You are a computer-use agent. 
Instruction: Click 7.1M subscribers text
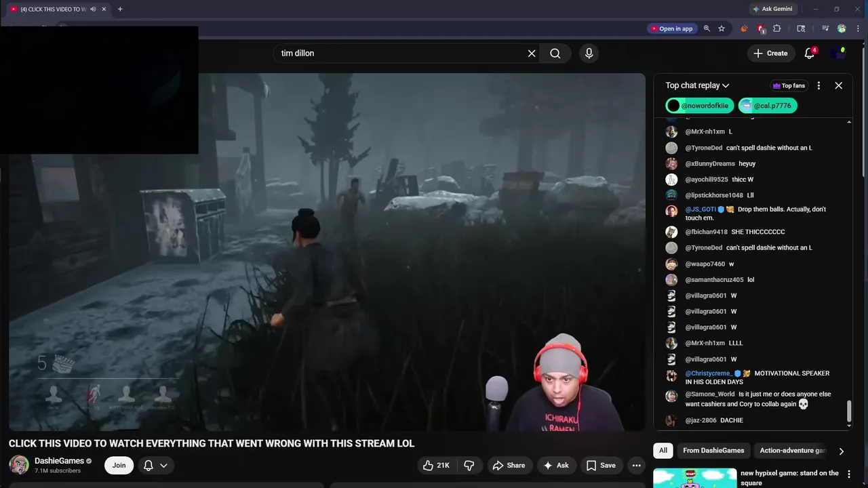click(58, 471)
